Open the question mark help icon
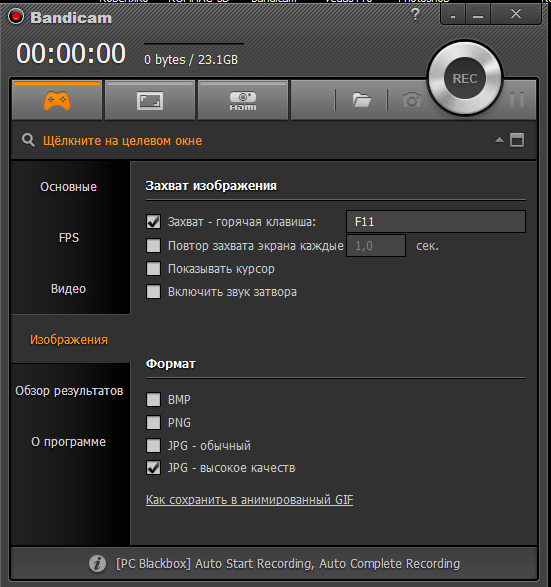 click(415, 15)
